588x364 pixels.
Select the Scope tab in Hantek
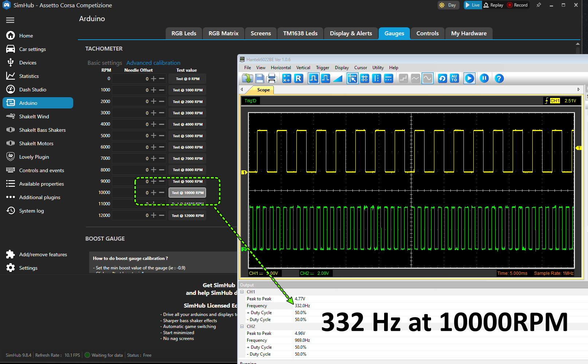pyautogui.click(x=263, y=90)
